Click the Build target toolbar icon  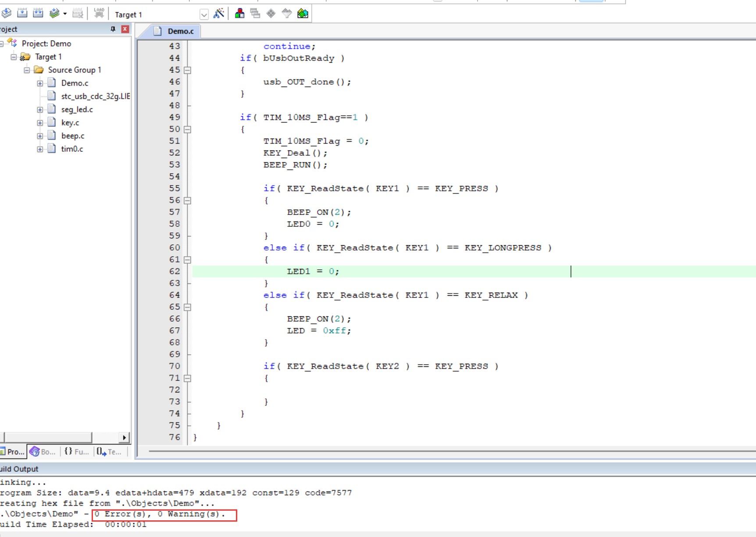point(22,13)
